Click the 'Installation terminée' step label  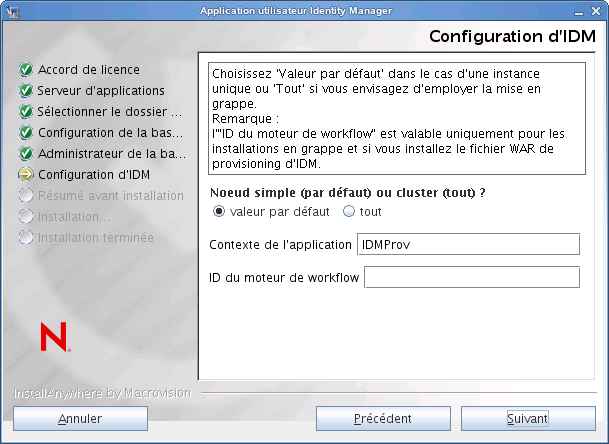96,237
